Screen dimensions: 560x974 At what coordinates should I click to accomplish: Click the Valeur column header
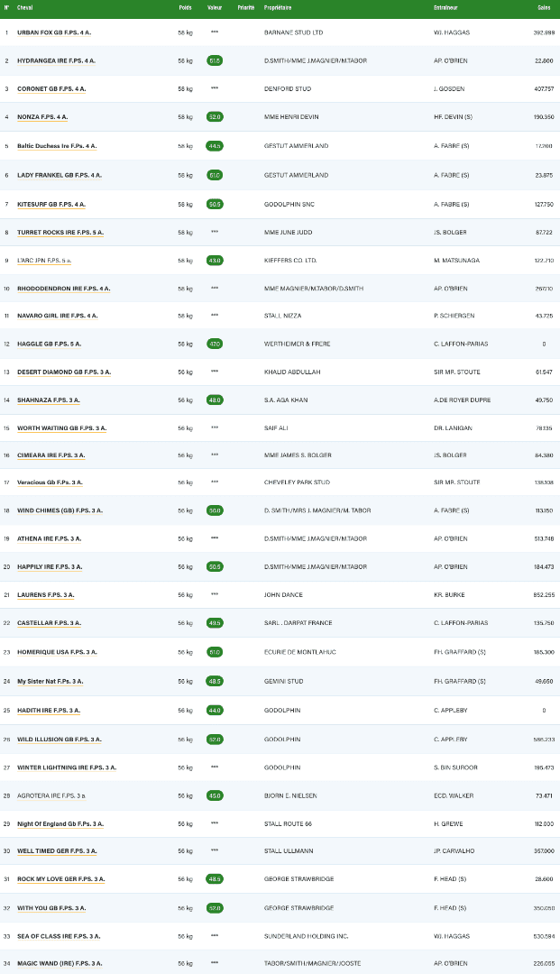pyautogui.click(x=215, y=7)
